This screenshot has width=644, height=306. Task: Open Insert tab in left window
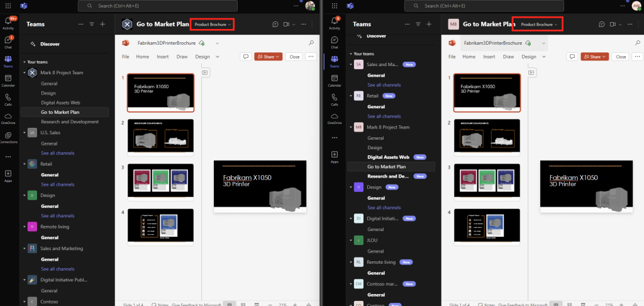click(x=163, y=57)
